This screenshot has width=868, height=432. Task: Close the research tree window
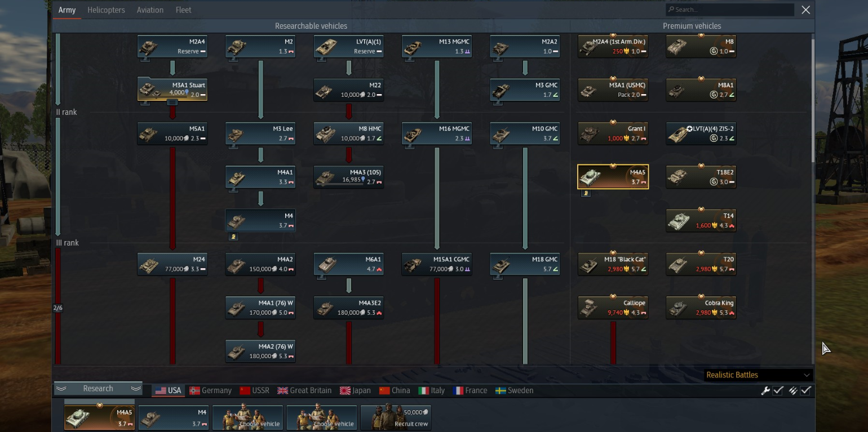tap(806, 10)
